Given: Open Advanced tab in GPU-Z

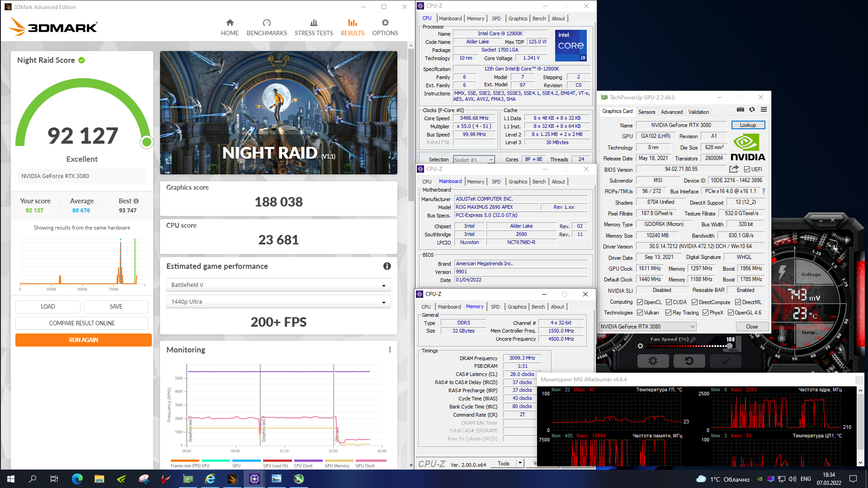Looking at the screenshot, I should pyautogui.click(x=672, y=112).
